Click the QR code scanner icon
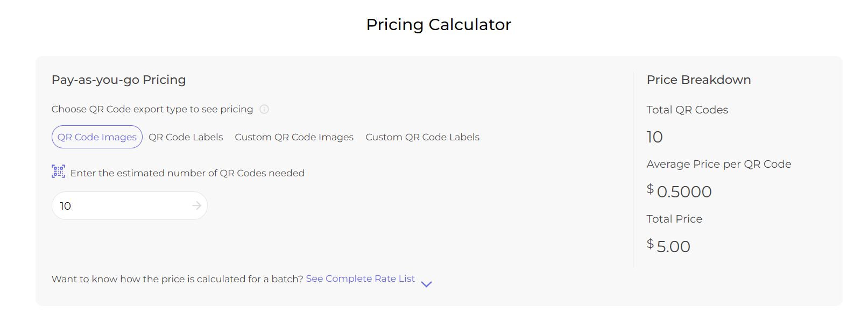 tap(58, 172)
